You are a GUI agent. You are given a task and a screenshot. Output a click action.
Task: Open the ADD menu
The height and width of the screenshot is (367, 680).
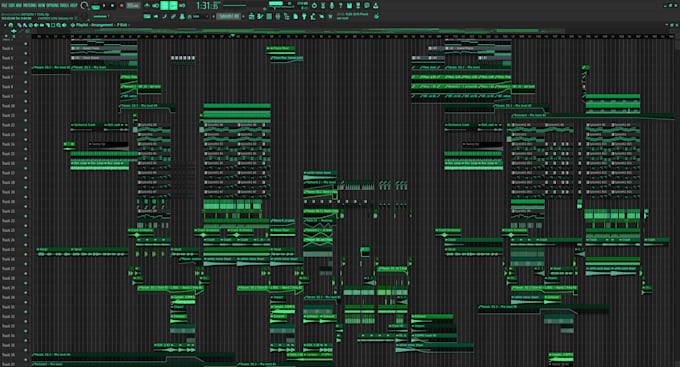coord(18,5)
